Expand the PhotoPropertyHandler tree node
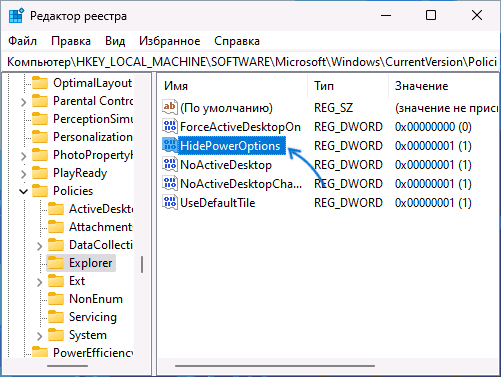Screen dimensions: 501x377 [x=23, y=156]
